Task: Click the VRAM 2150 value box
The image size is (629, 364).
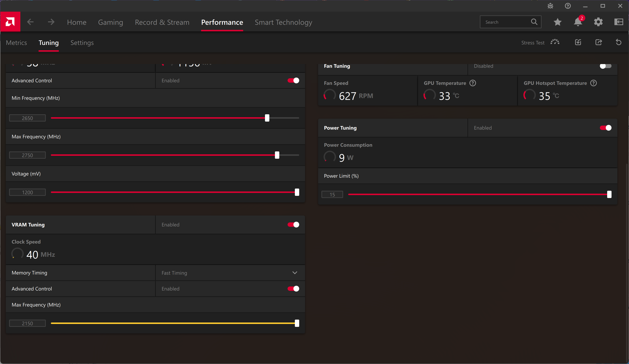Action: click(27, 323)
